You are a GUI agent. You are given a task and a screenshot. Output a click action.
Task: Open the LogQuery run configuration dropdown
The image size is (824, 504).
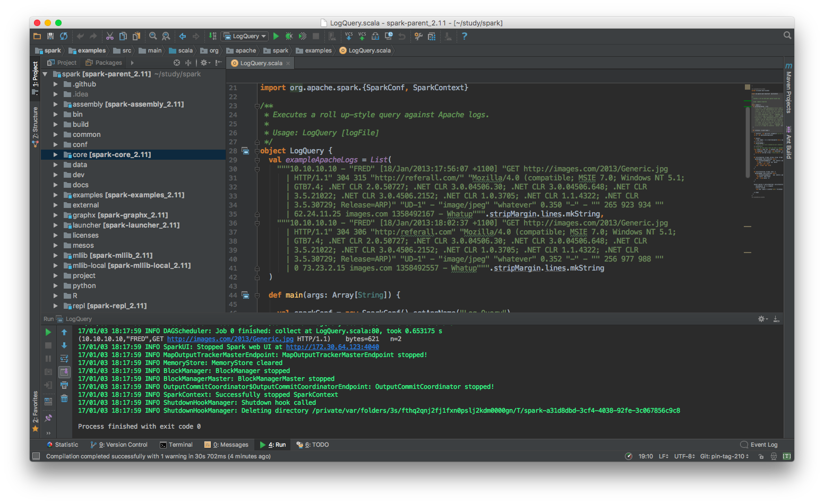click(245, 36)
